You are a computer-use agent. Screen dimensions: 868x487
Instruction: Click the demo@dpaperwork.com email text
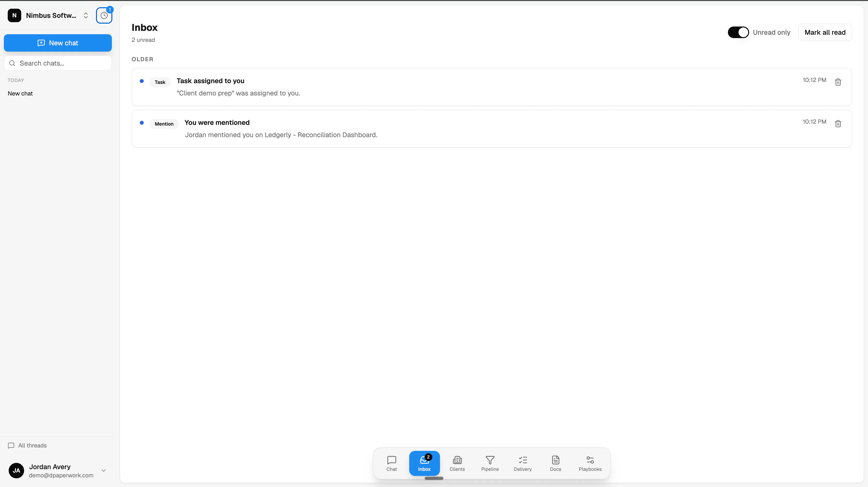coord(61,475)
